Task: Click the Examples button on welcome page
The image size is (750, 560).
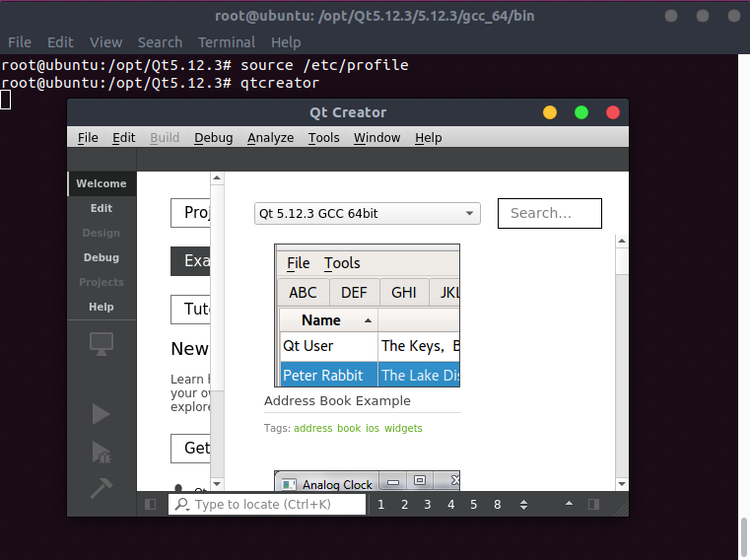Action: [190, 261]
